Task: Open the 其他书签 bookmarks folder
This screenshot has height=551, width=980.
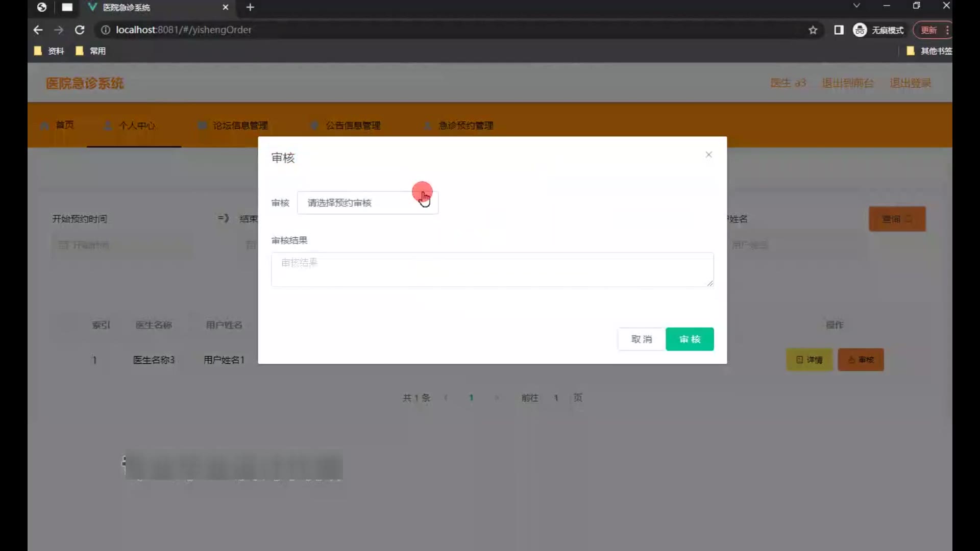Action: [929, 51]
